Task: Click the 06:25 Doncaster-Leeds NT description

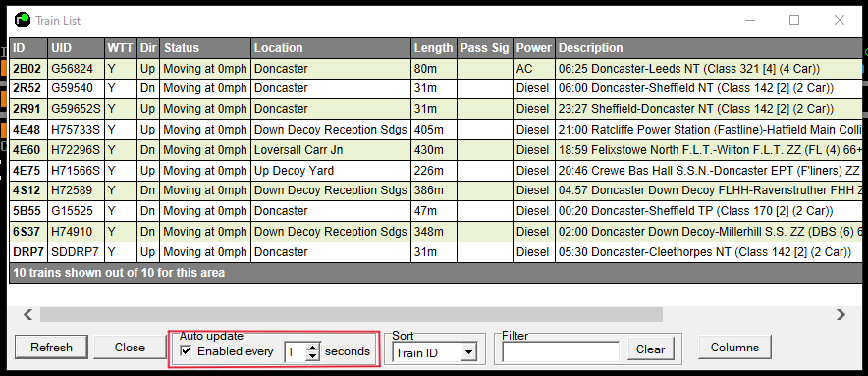Action: click(x=709, y=69)
